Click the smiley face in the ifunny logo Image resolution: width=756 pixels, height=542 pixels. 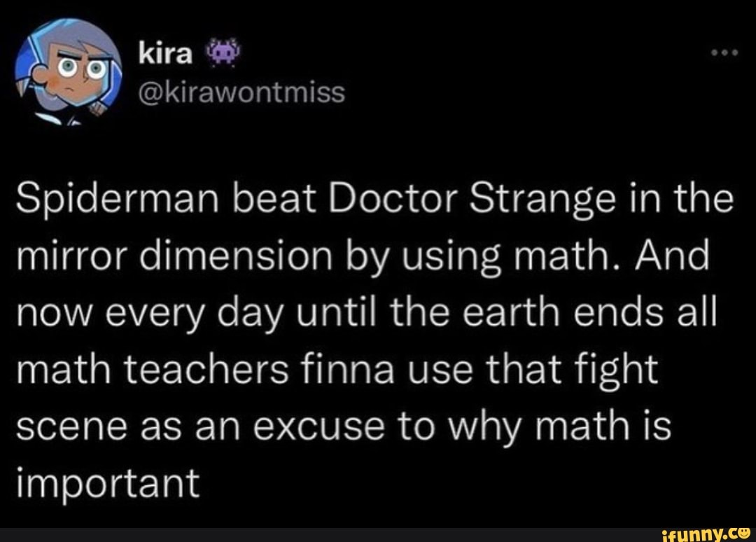tap(743, 534)
